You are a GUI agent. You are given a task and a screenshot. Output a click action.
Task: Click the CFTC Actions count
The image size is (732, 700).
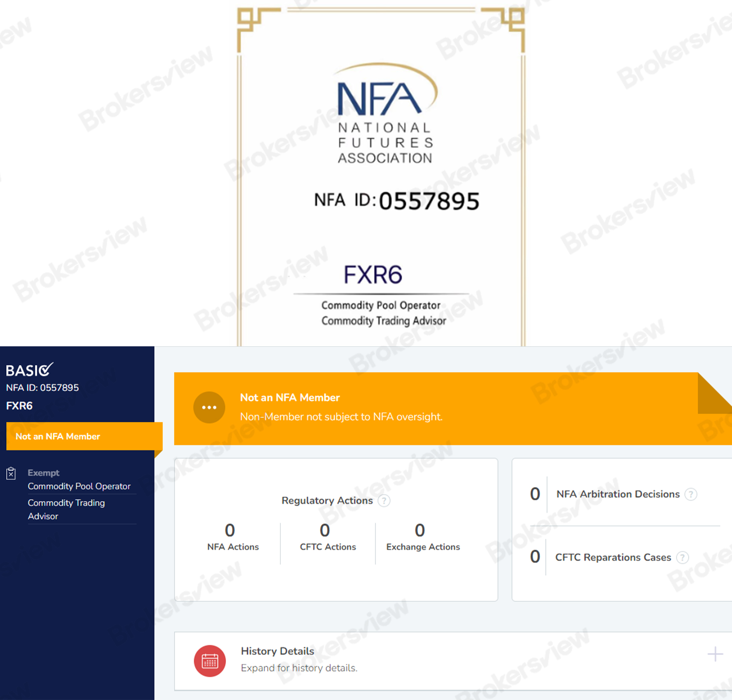(325, 530)
